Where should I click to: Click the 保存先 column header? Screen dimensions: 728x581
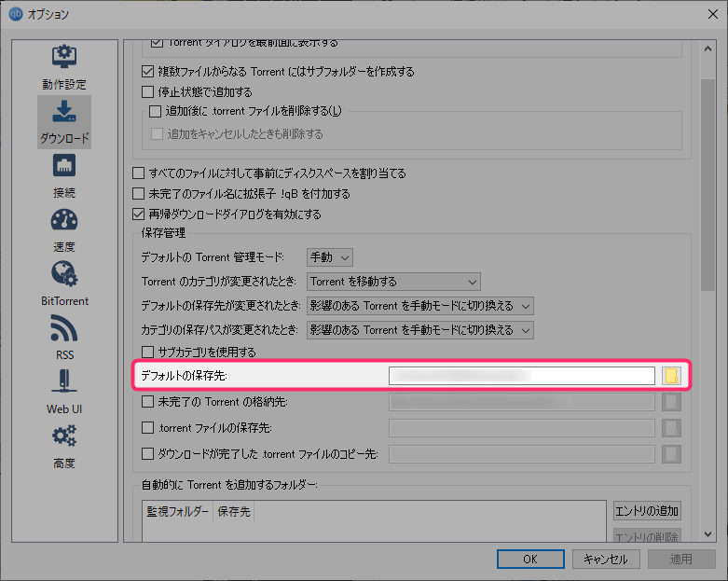coord(234,511)
